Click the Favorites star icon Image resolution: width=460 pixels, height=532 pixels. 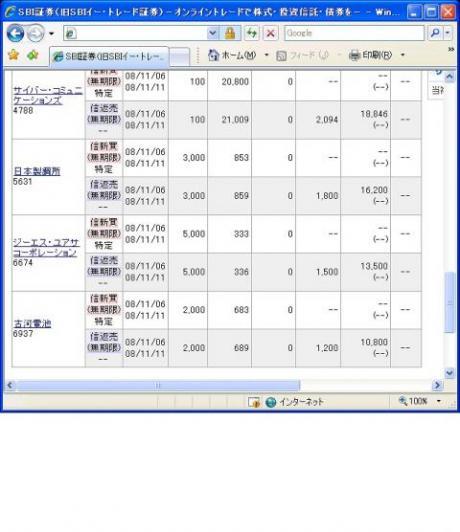[13, 55]
